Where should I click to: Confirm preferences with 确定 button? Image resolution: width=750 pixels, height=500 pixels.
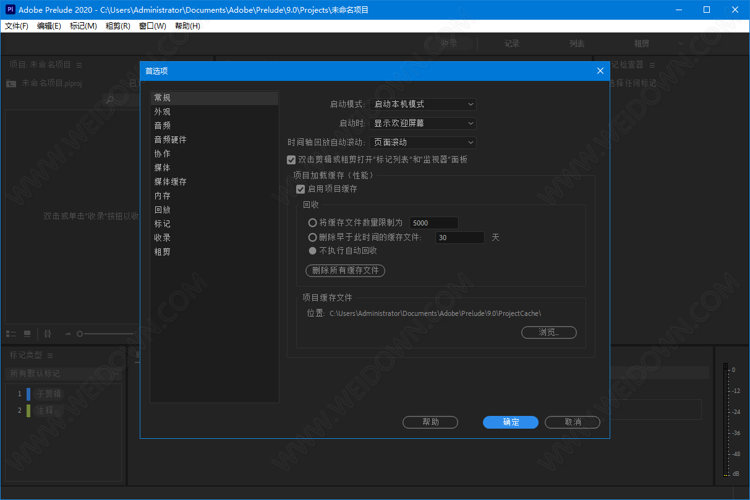tap(511, 422)
